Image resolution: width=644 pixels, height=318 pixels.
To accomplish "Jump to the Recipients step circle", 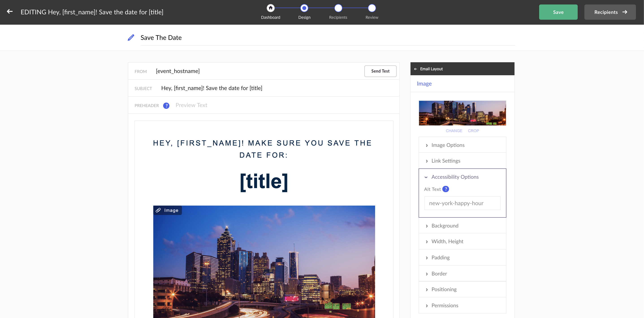I will pos(338,8).
